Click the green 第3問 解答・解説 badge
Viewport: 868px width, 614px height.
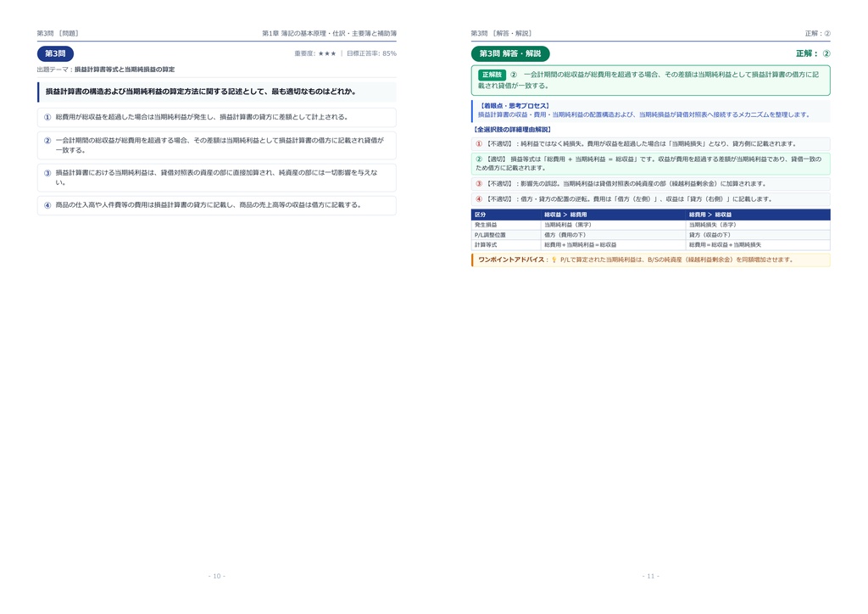pos(509,53)
